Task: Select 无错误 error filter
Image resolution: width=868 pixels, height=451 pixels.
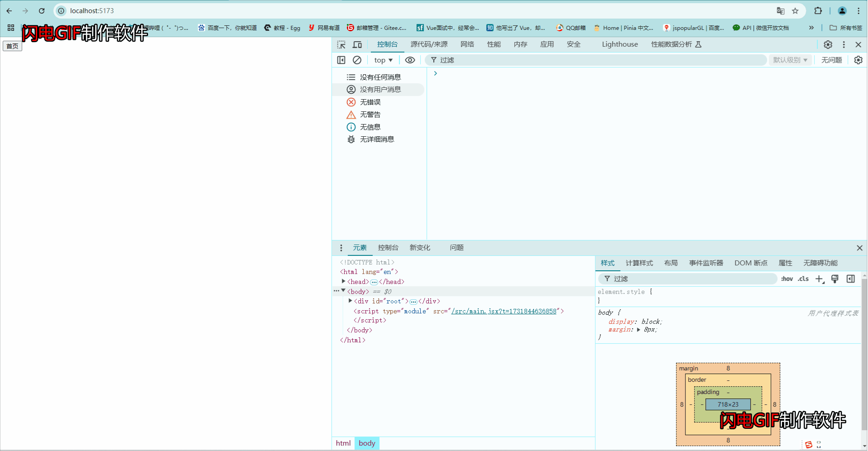Action: (379, 102)
